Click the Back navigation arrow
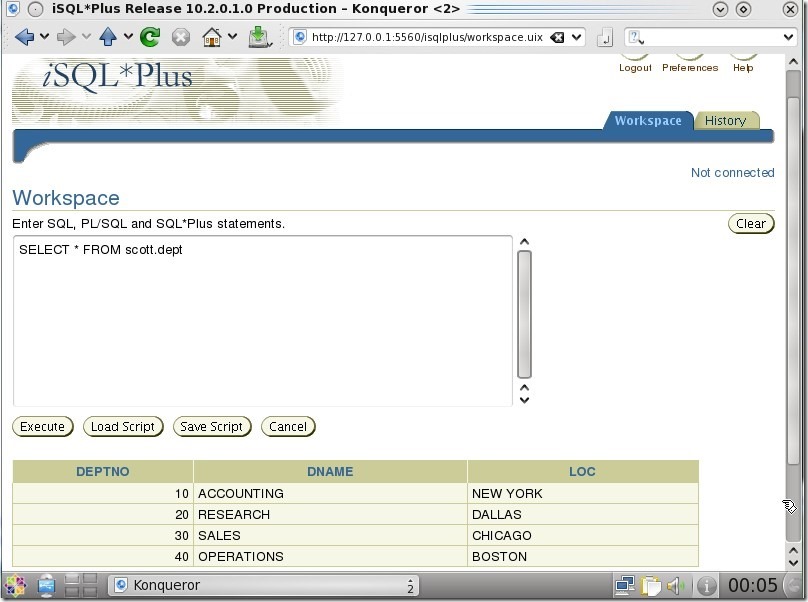The image size is (808, 602). 25,37
